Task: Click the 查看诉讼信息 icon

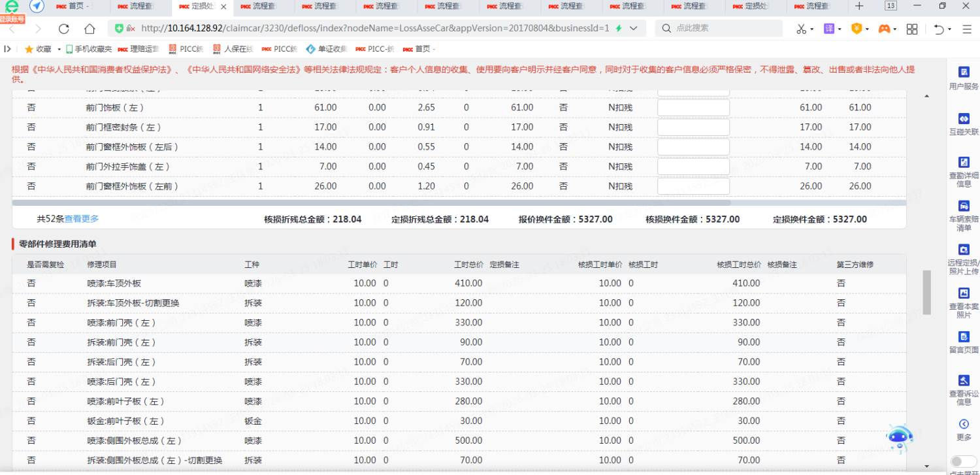Action: coord(963,380)
